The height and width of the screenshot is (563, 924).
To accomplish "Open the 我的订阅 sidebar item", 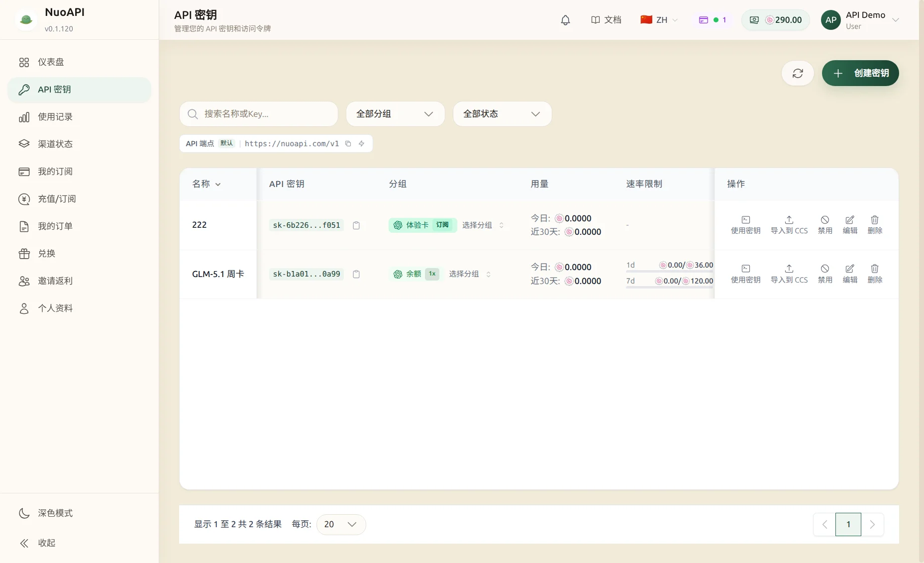I will pyautogui.click(x=79, y=172).
